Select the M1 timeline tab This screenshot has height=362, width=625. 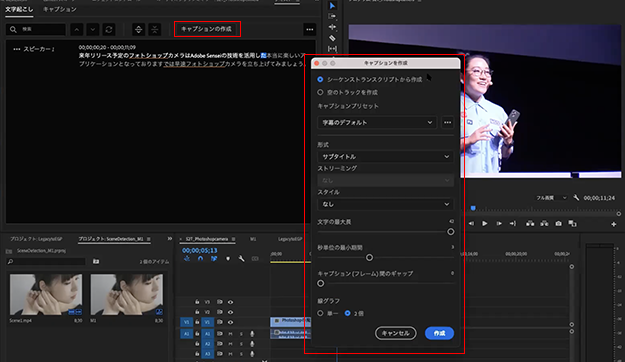tap(253, 239)
